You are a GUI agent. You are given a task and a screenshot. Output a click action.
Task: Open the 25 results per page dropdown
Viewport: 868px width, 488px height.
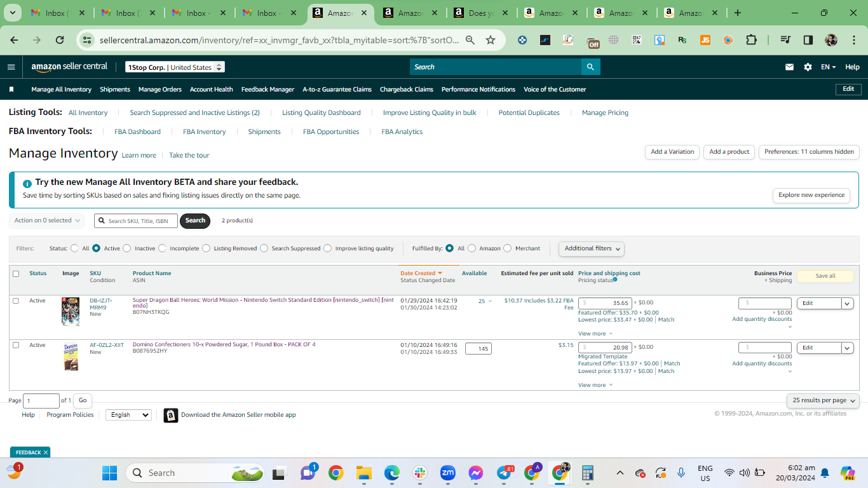[x=823, y=400]
